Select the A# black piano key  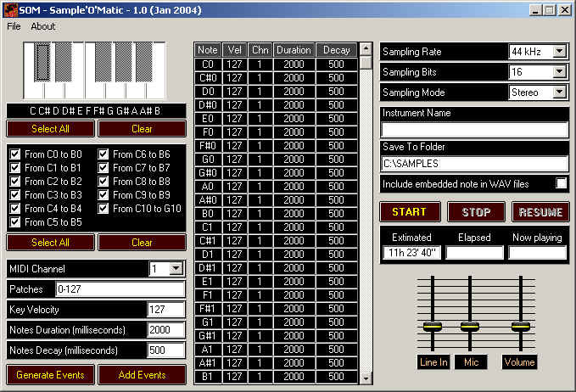click(x=144, y=62)
